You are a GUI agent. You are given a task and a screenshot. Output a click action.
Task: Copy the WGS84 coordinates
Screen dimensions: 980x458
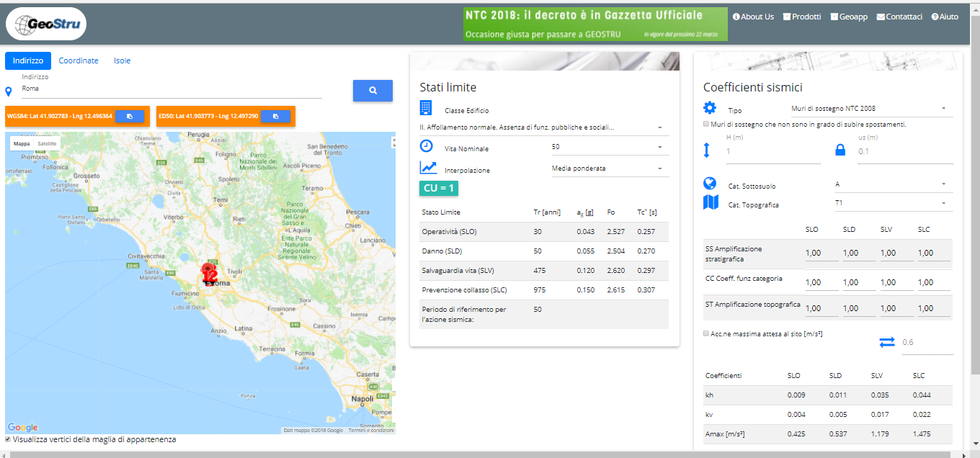coord(130,116)
